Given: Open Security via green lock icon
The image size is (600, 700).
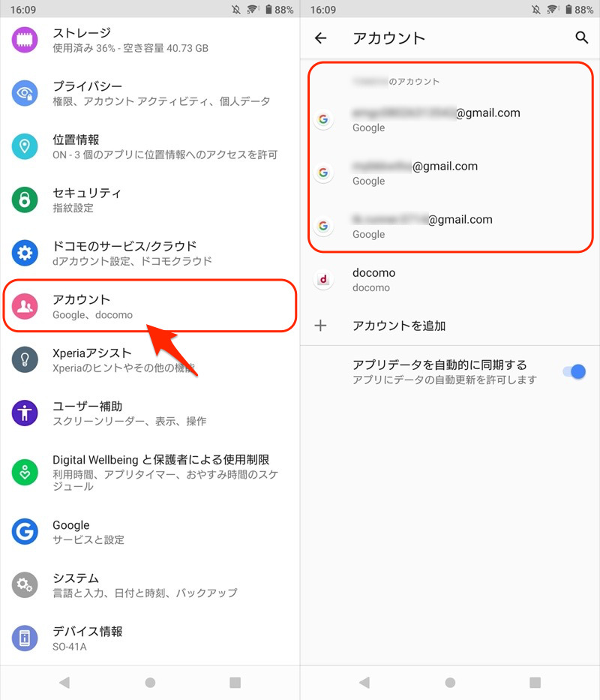Looking at the screenshot, I should click(x=25, y=200).
